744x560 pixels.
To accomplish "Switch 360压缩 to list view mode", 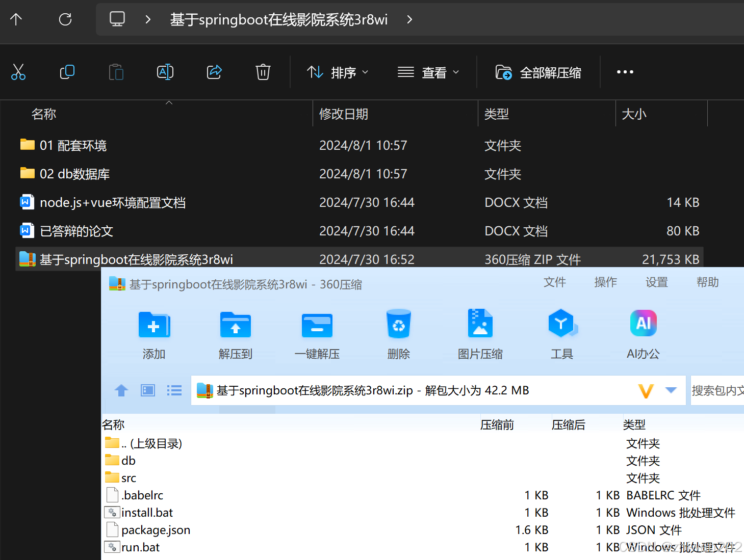I will pos(174,391).
